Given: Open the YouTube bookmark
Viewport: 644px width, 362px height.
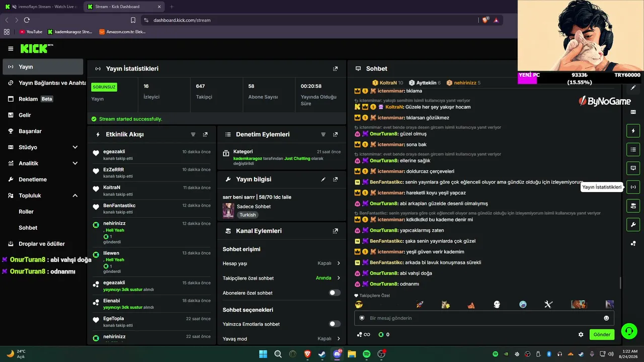Looking at the screenshot, I should click(x=31, y=32).
